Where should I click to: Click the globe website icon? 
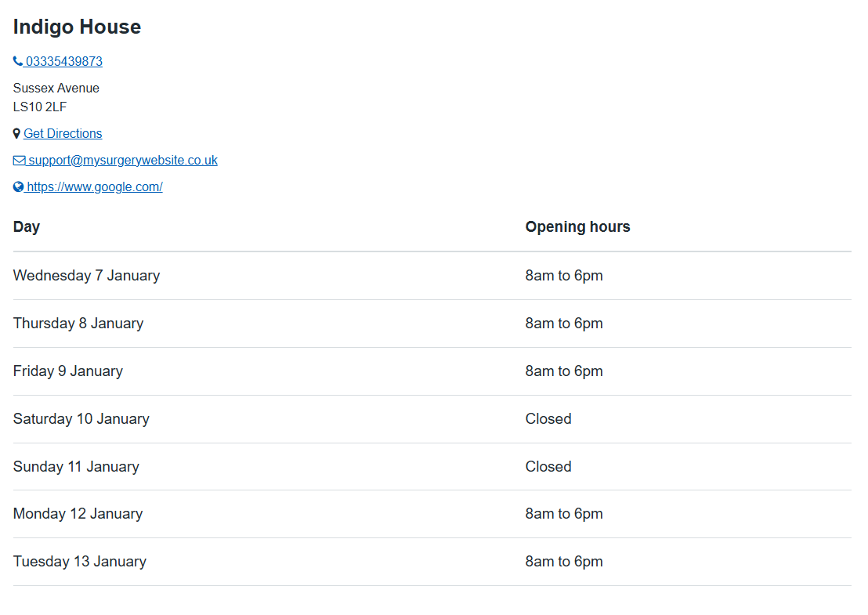tap(19, 187)
